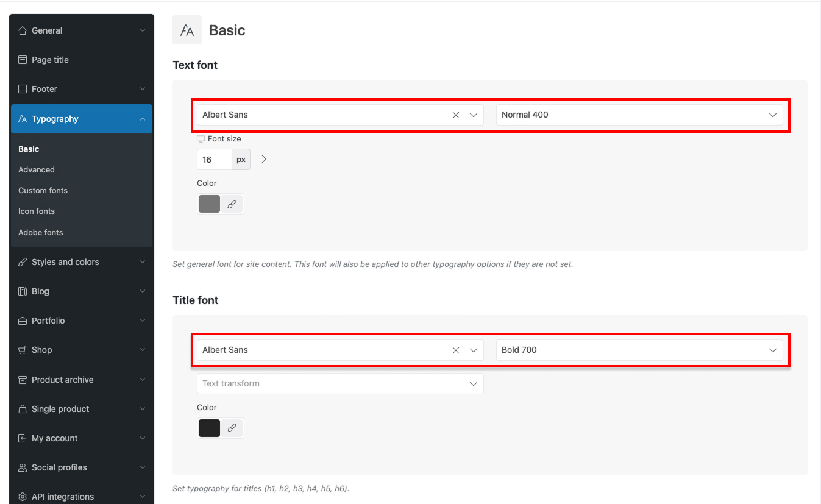Open the Page title settings section
Viewport: 821px width, 504px height.
[50, 60]
